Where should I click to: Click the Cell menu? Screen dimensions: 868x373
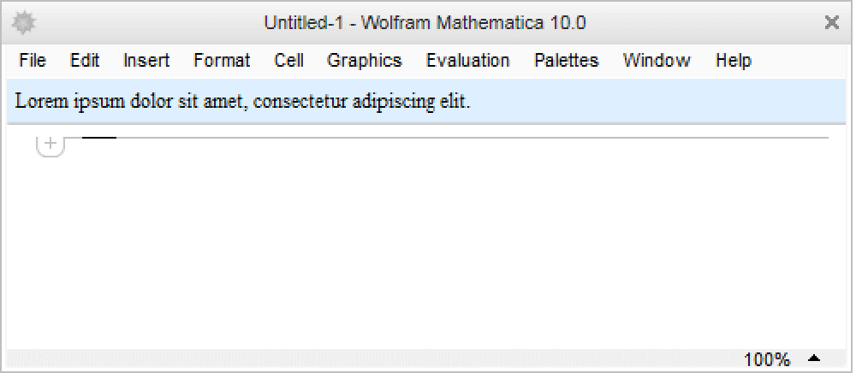(x=289, y=61)
